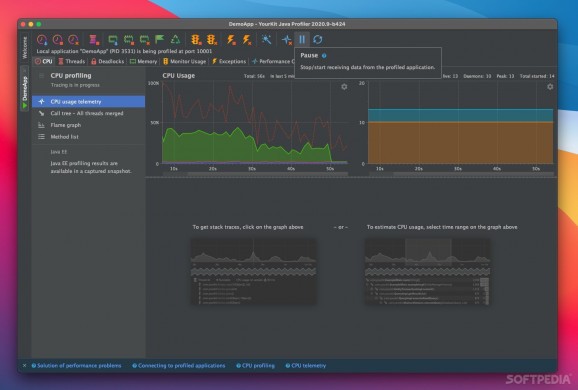Open the Performance Charts tab
This screenshot has height=390, width=578.
pyautogui.click(x=273, y=61)
